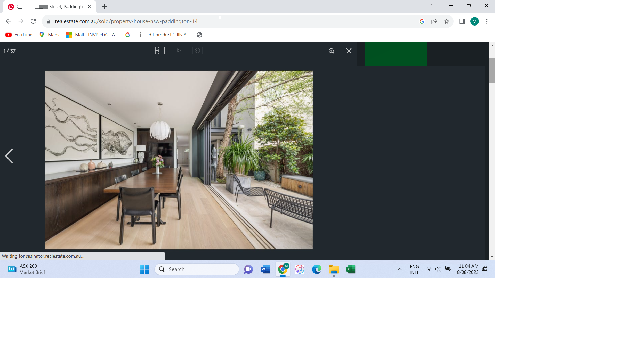Expand the tab search dropdown
This screenshot has height=362, width=644.
coord(433,6)
